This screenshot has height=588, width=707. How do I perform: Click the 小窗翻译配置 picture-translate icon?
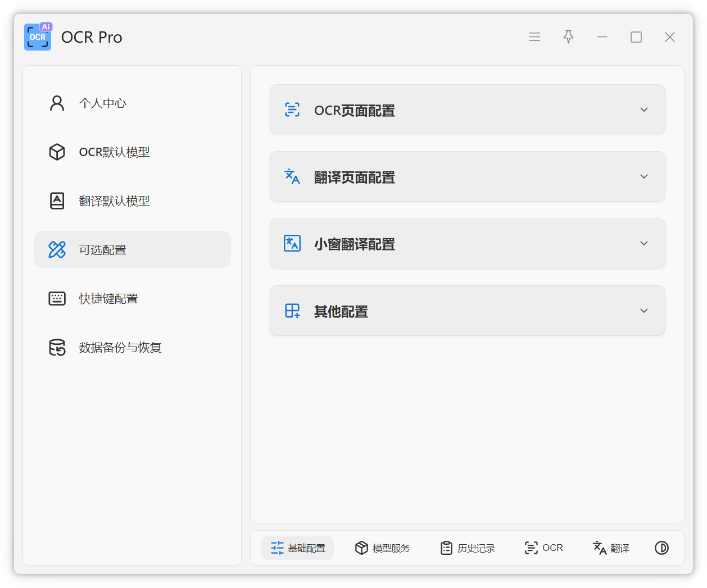292,244
